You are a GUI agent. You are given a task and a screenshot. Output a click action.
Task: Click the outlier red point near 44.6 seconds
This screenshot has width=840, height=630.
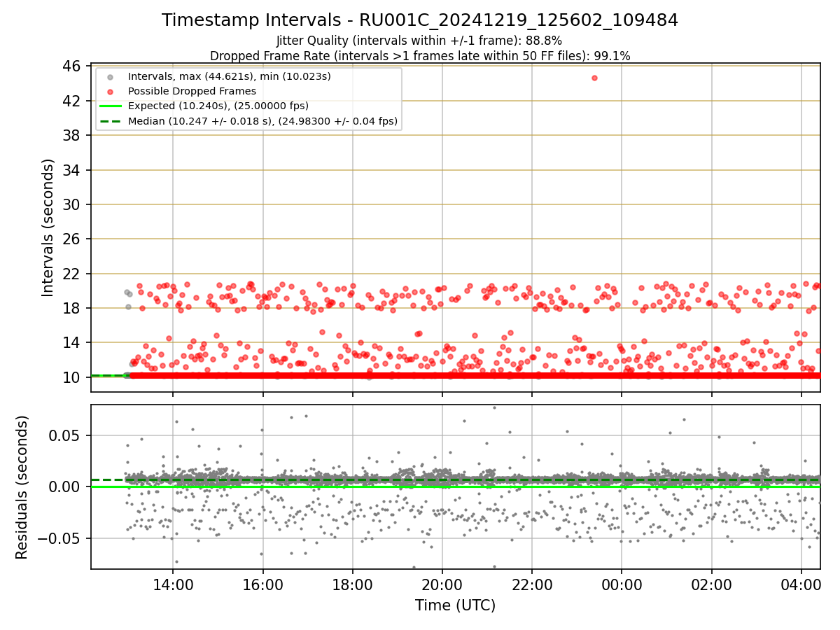(x=594, y=78)
